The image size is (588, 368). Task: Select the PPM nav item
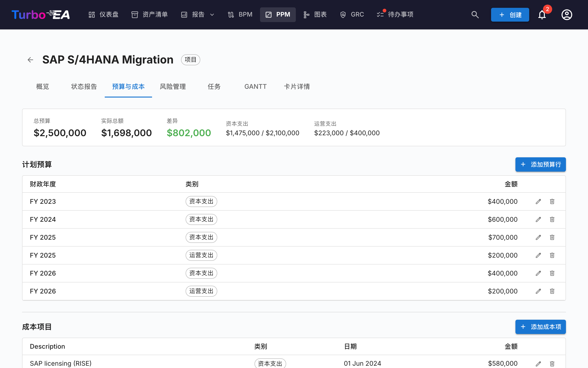click(x=278, y=14)
